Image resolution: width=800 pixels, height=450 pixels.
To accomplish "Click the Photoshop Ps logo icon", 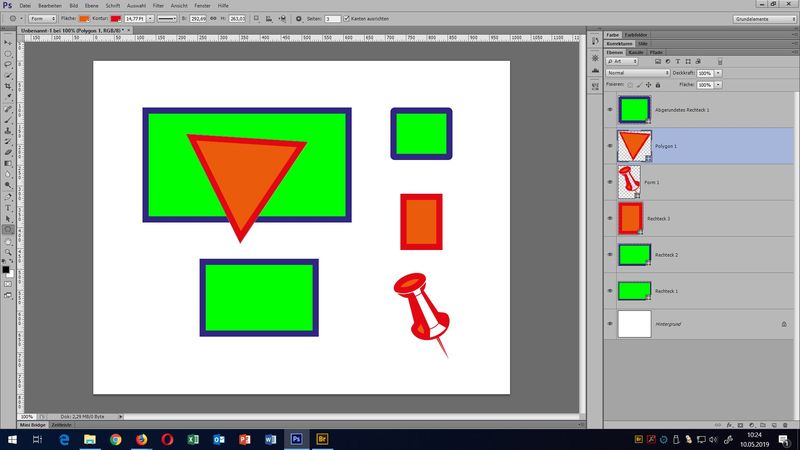I will [8, 6].
